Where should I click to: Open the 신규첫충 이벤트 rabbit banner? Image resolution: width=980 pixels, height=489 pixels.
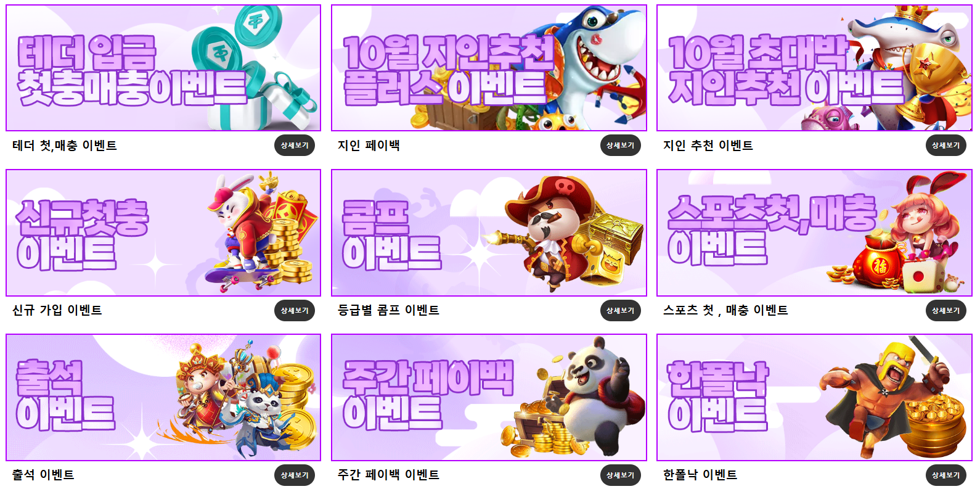click(x=163, y=232)
